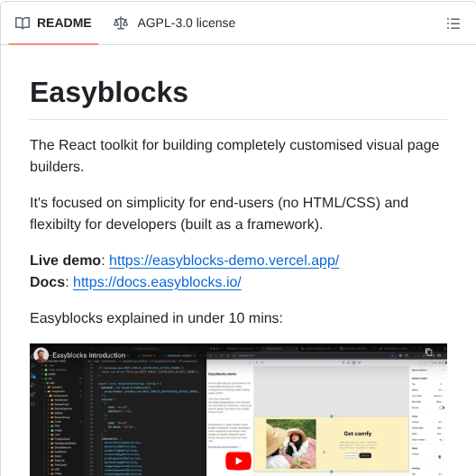Open the AGPL-3.0 license tab
This screenshot has width=476, height=476.
point(174,23)
